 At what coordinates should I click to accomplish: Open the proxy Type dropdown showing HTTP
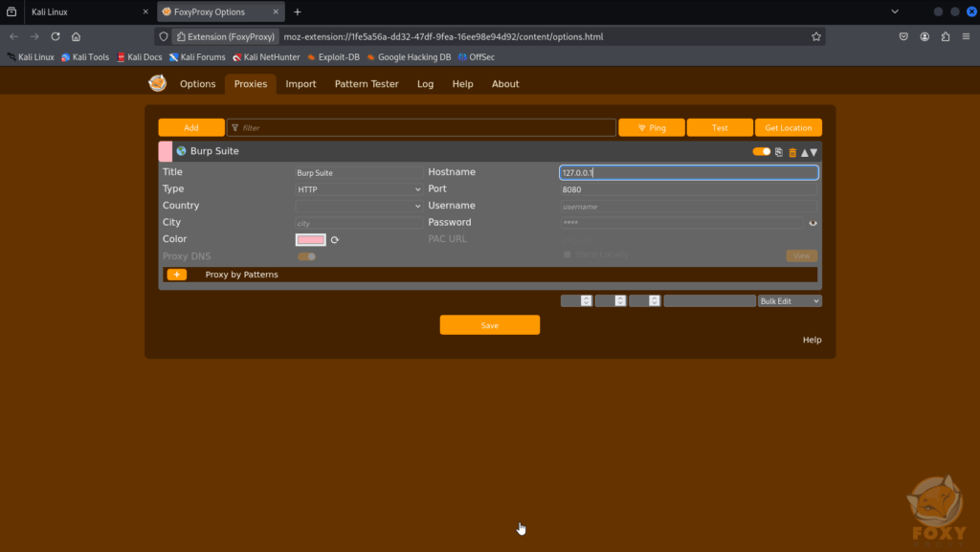(359, 189)
